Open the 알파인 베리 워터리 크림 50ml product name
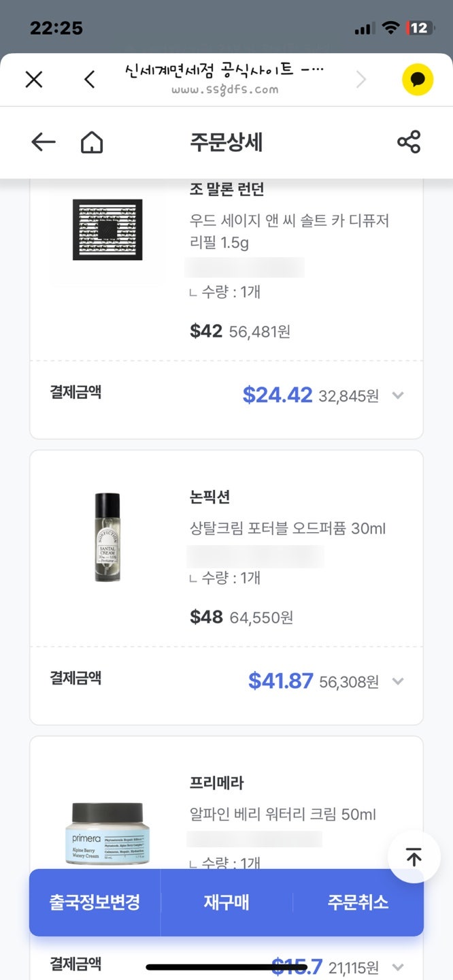453x980 pixels. point(283,814)
